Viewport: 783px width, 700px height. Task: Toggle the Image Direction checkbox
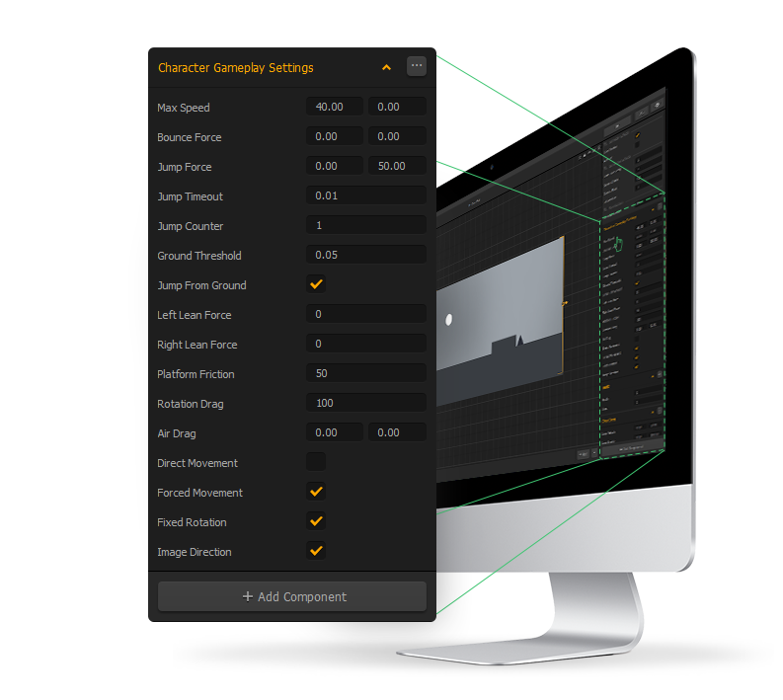316,551
